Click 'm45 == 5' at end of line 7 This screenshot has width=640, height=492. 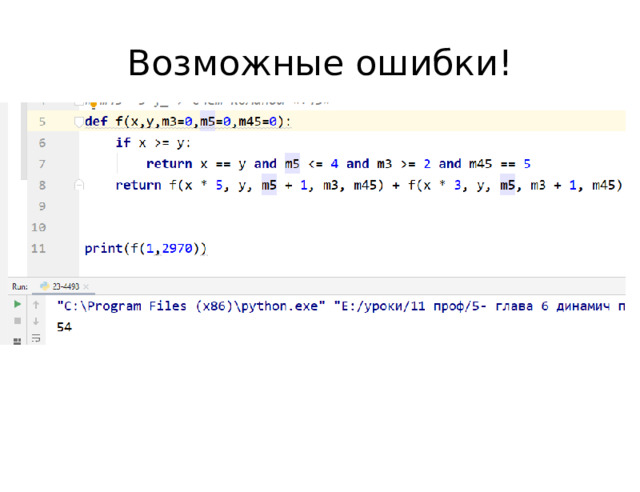500,164
